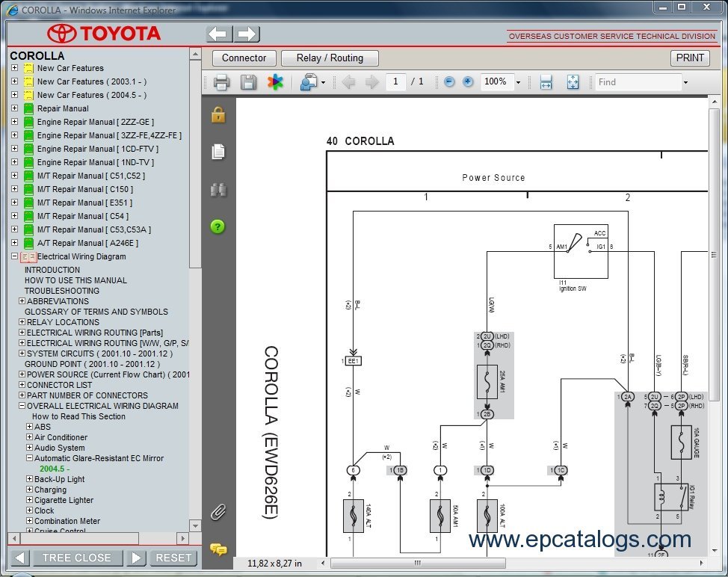Expand the CONNECTOR LIST node
728x577 pixels.
[22, 385]
